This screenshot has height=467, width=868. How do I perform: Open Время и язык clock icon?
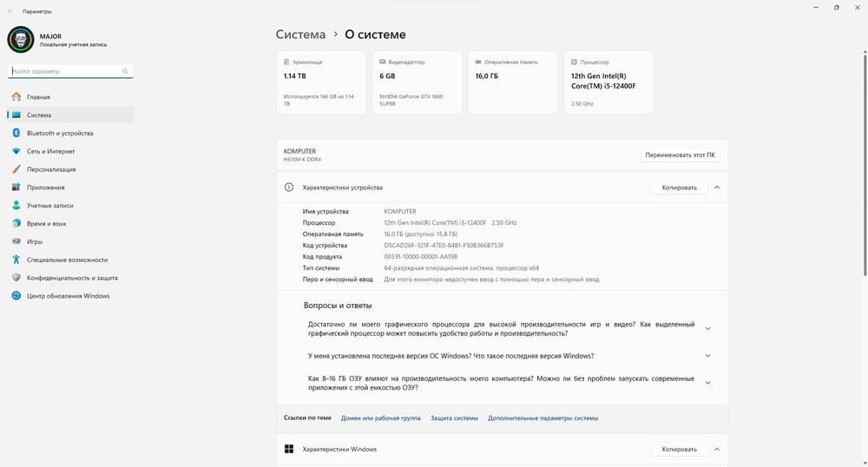16,224
